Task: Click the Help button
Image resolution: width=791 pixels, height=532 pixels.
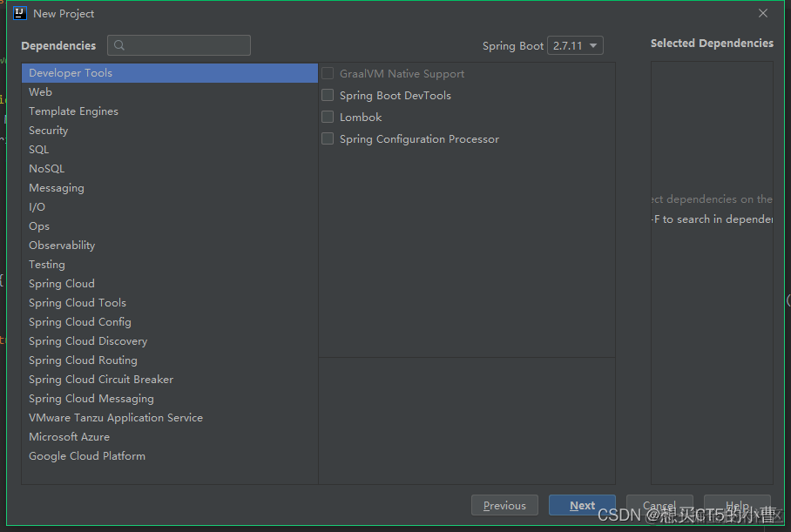Action: pos(737,505)
